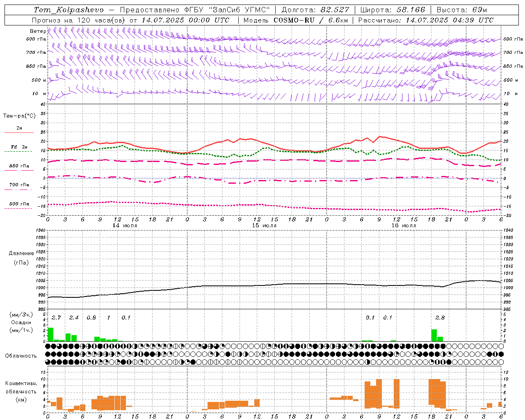Click the Tom_Kolpashevo station title

pyautogui.click(x=68, y=10)
